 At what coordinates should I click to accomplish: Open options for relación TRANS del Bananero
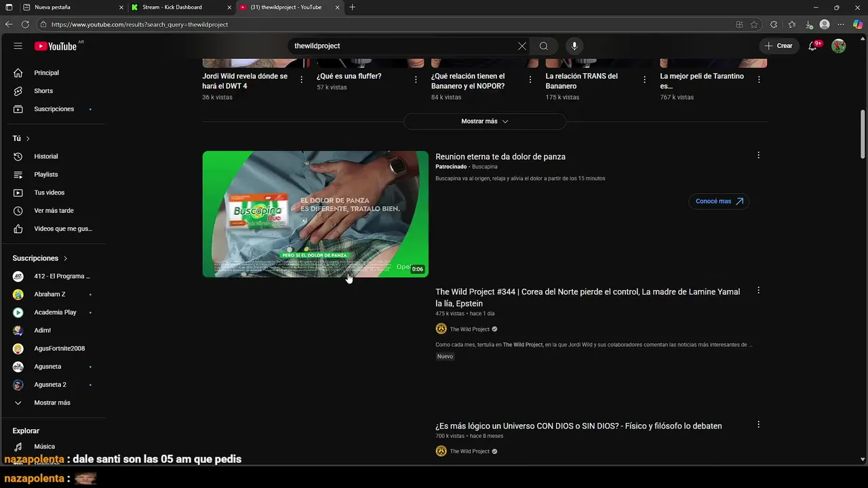pyautogui.click(x=645, y=80)
